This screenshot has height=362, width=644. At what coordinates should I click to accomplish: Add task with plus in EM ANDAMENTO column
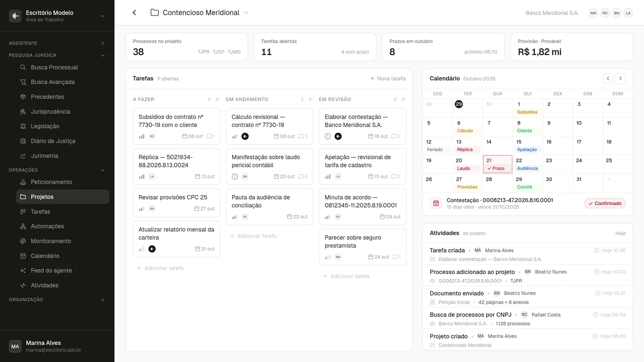[x=310, y=99]
